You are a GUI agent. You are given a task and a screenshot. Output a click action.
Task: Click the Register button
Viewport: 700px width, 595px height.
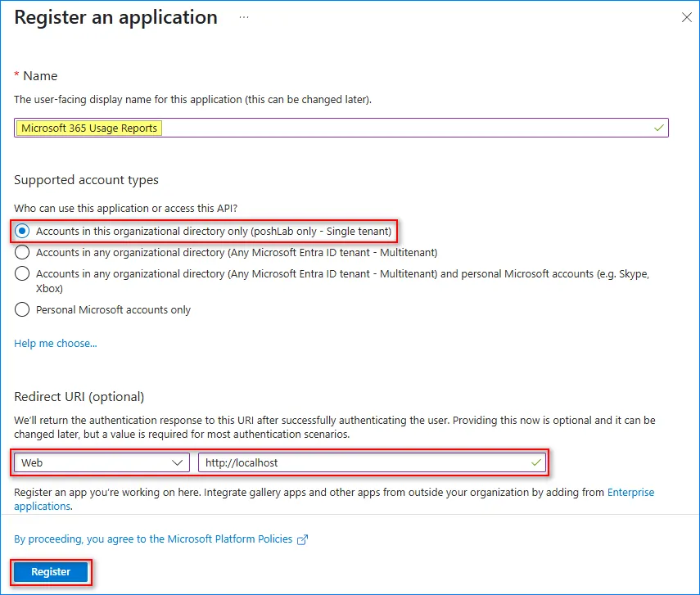(51, 572)
